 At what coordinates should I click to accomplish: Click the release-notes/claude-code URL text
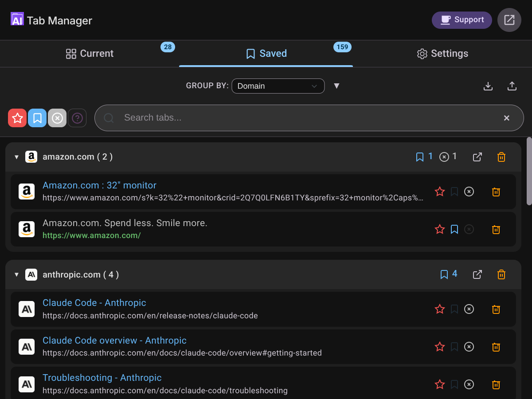click(x=150, y=316)
